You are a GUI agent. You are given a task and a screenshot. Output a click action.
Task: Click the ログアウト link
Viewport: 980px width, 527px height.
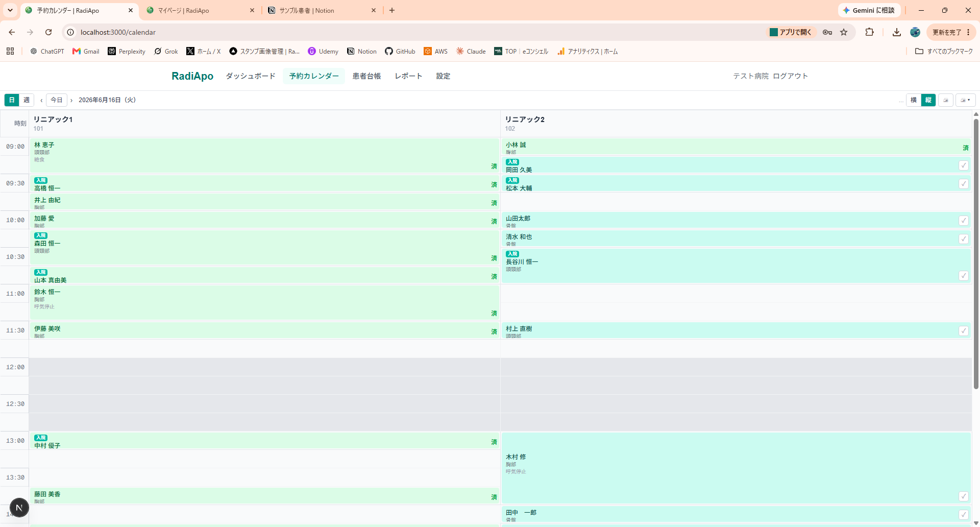point(790,76)
